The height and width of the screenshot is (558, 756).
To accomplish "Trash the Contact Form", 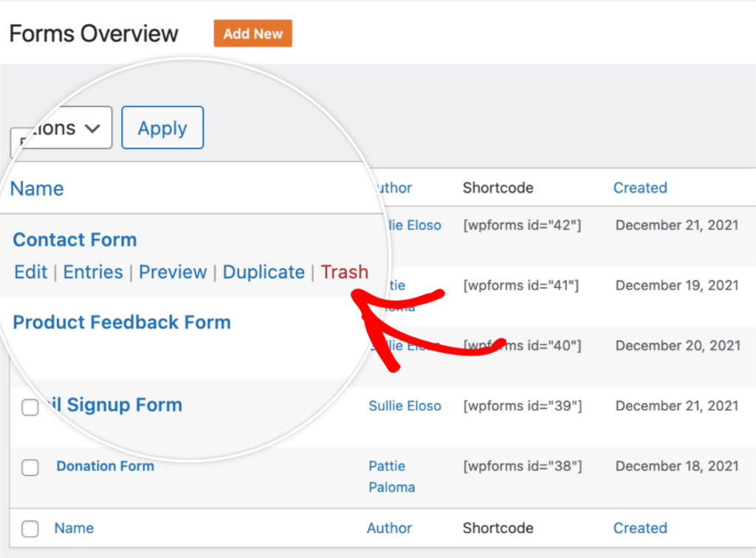I will click(344, 272).
